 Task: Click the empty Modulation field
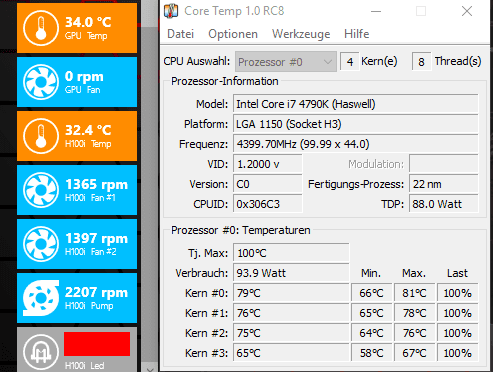pos(444,164)
